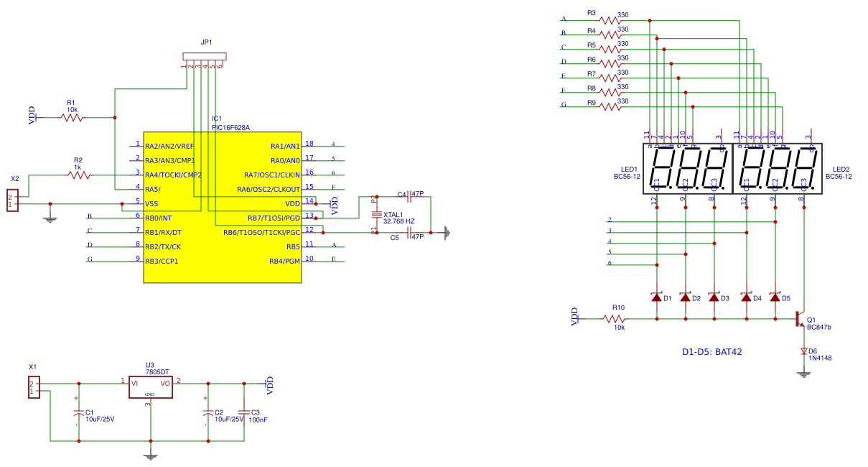The image size is (868, 467).
Task: Select capacitor C4 47P
Action: click(x=407, y=196)
